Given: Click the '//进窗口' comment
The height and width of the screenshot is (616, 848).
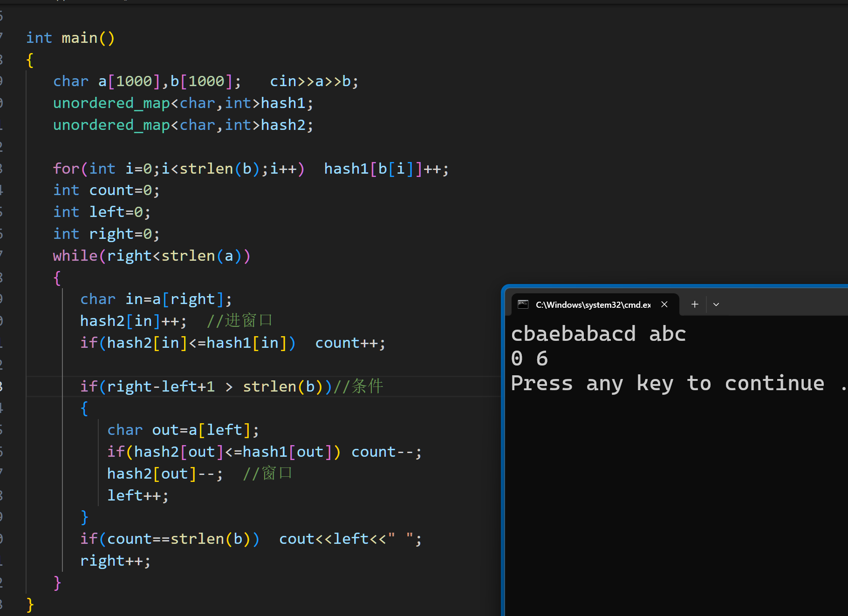Looking at the screenshot, I should click(239, 321).
